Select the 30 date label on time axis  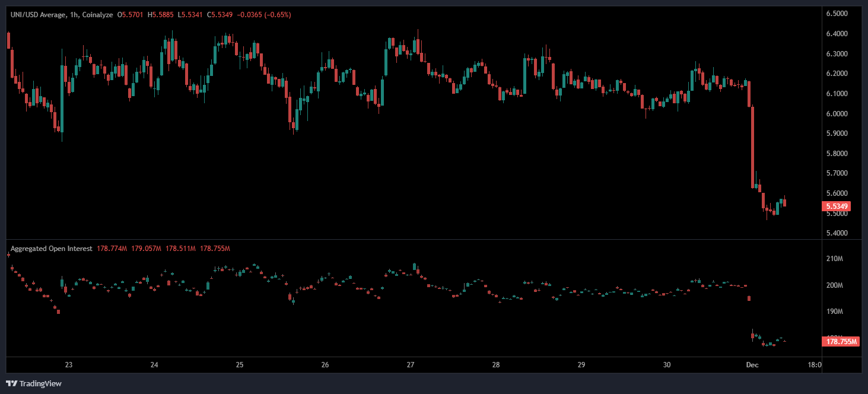point(667,365)
